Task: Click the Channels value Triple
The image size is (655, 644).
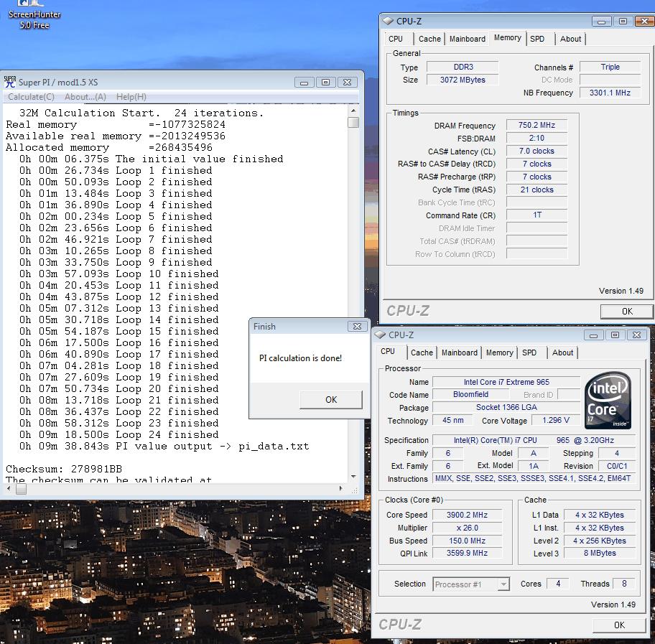Action: 610,67
